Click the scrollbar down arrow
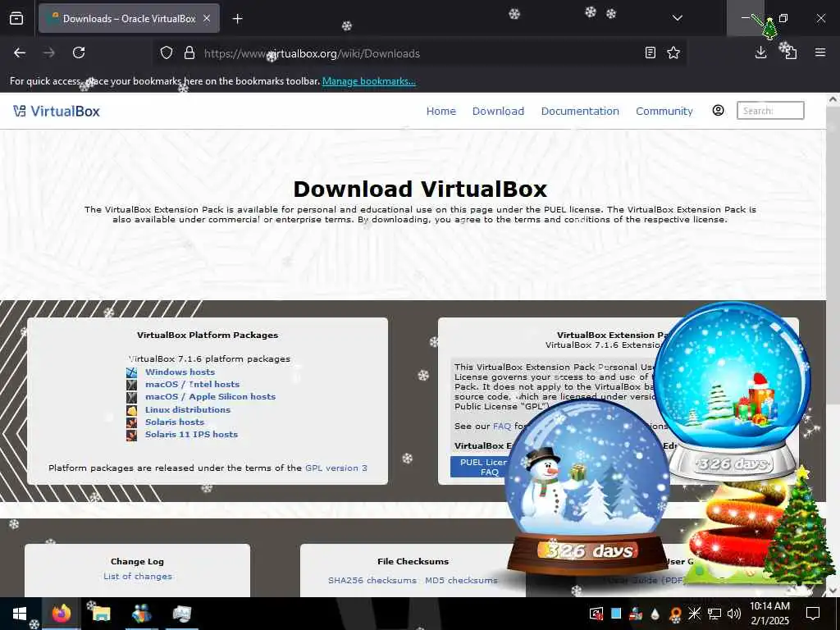The width and height of the screenshot is (840, 630). [x=833, y=591]
